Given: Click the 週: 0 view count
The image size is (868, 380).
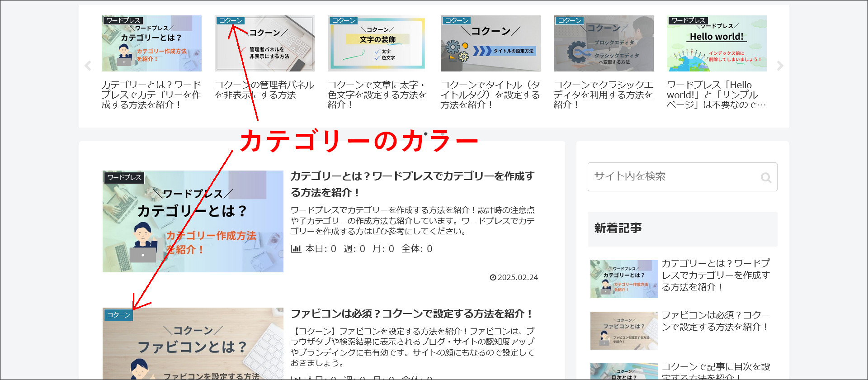Looking at the screenshot, I should coord(354,249).
